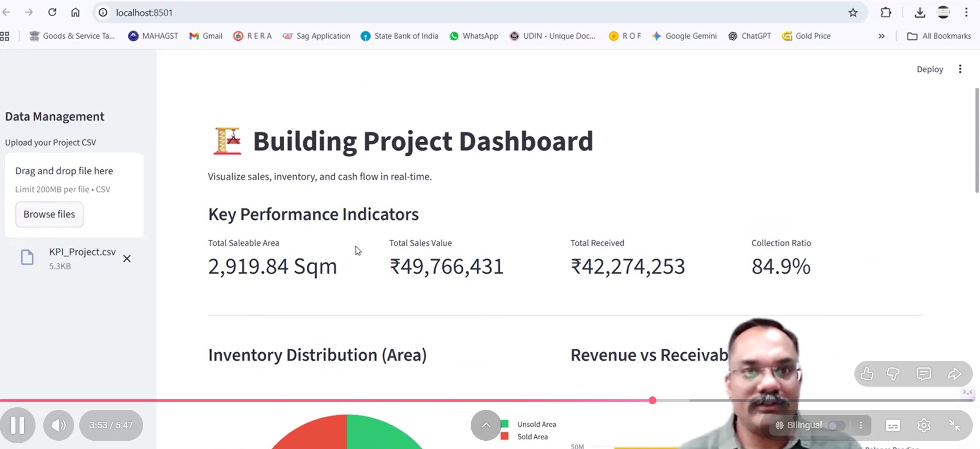This screenshot has height=449, width=980.
Task: Remove the KPI_Project.csv uploaded file
Action: [127, 259]
